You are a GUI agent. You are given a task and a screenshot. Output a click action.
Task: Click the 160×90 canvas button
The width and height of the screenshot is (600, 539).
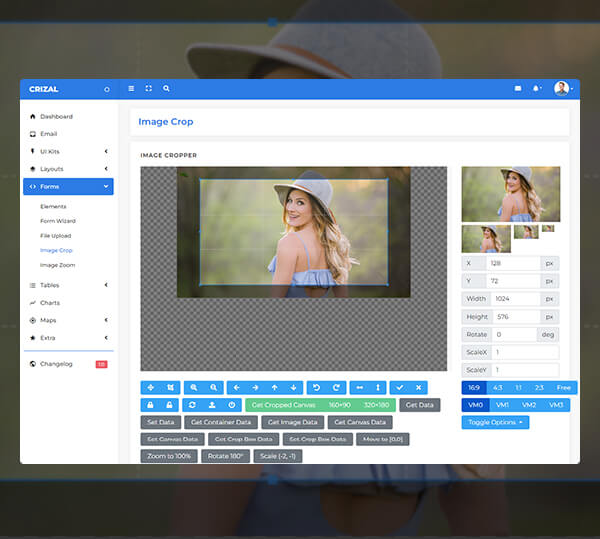[x=339, y=405]
